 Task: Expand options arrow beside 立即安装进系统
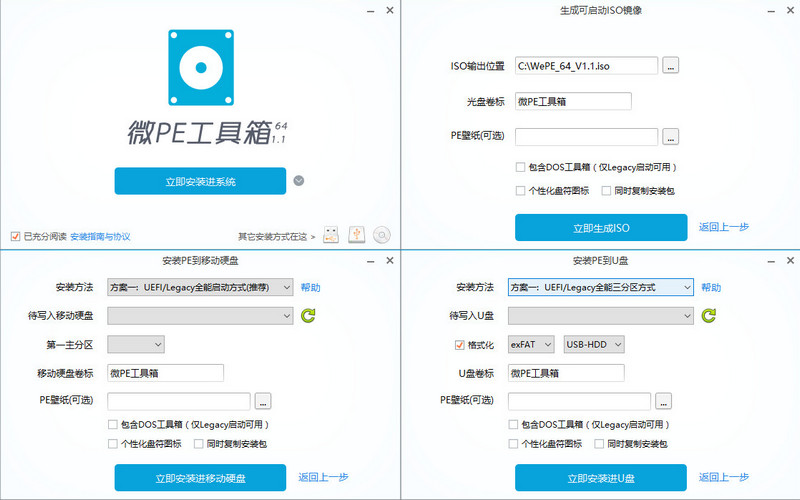[x=298, y=181]
